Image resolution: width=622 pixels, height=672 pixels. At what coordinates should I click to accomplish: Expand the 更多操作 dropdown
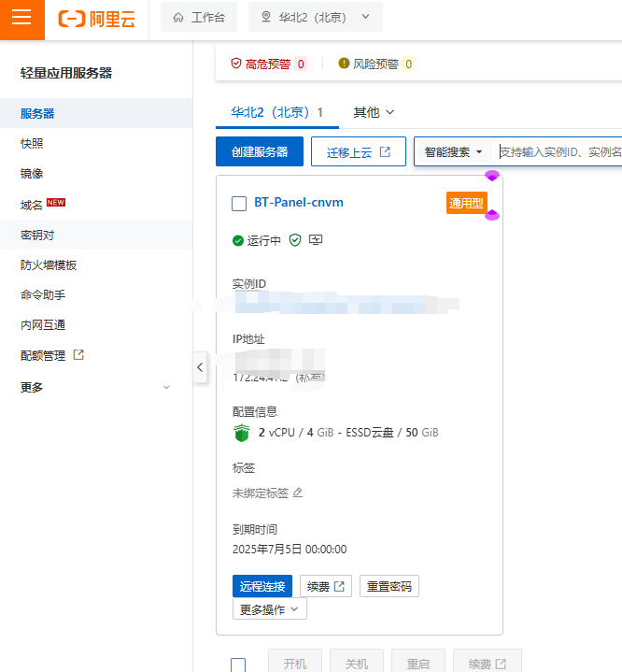[270, 609]
